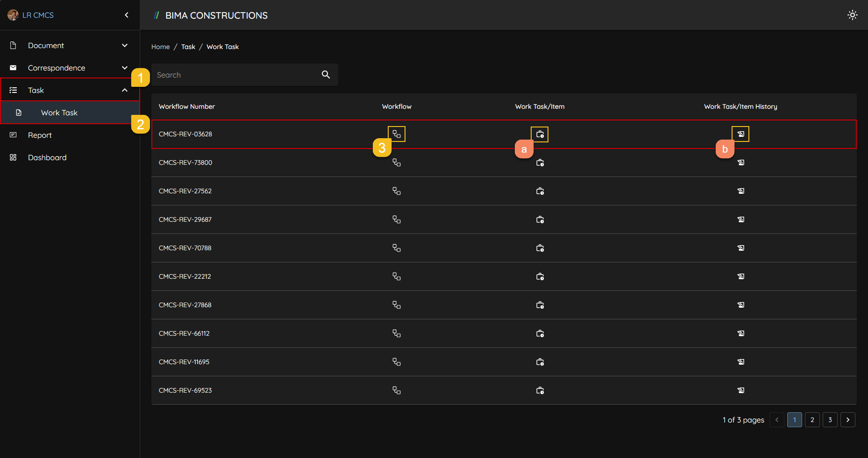The height and width of the screenshot is (458, 868).
Task: View history icon for CMCS-REV-22212
Action: pyautogui.click(x=740, y=276)
